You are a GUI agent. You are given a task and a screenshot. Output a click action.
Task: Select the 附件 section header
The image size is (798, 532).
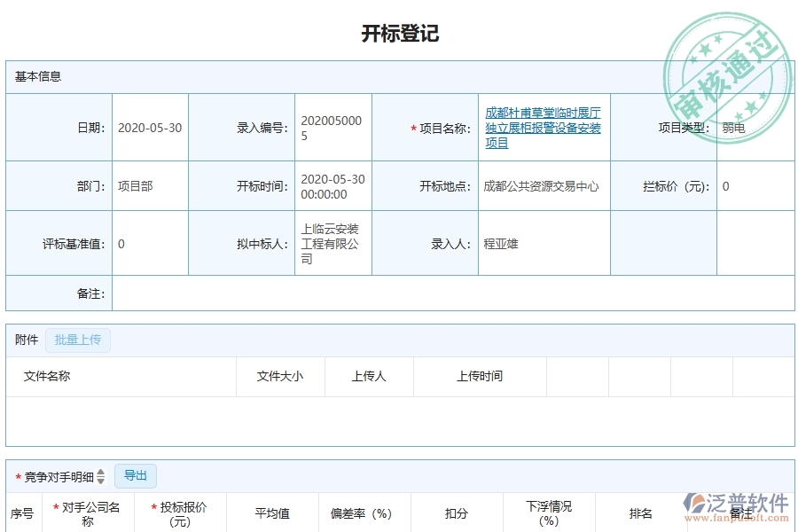[27, 340]
